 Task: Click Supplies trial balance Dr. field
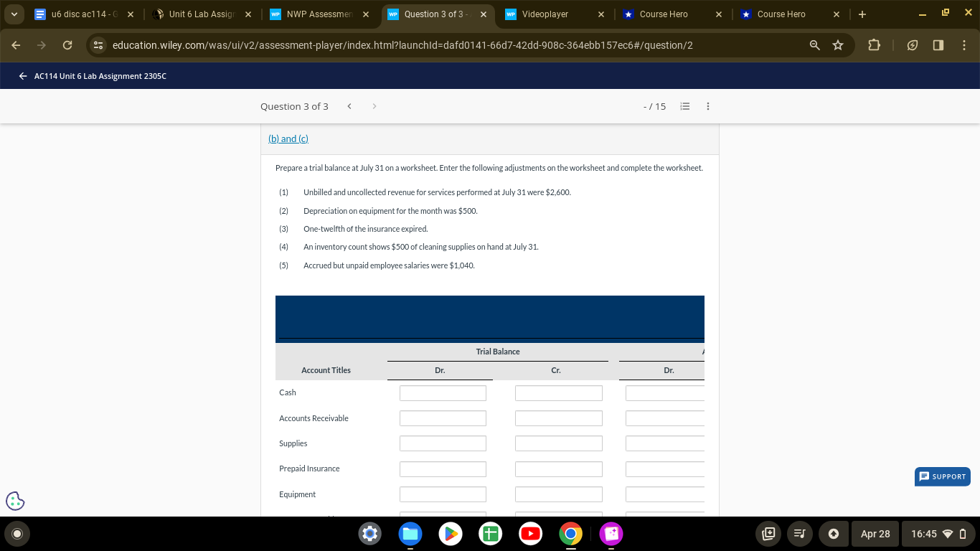coord(443,443)
